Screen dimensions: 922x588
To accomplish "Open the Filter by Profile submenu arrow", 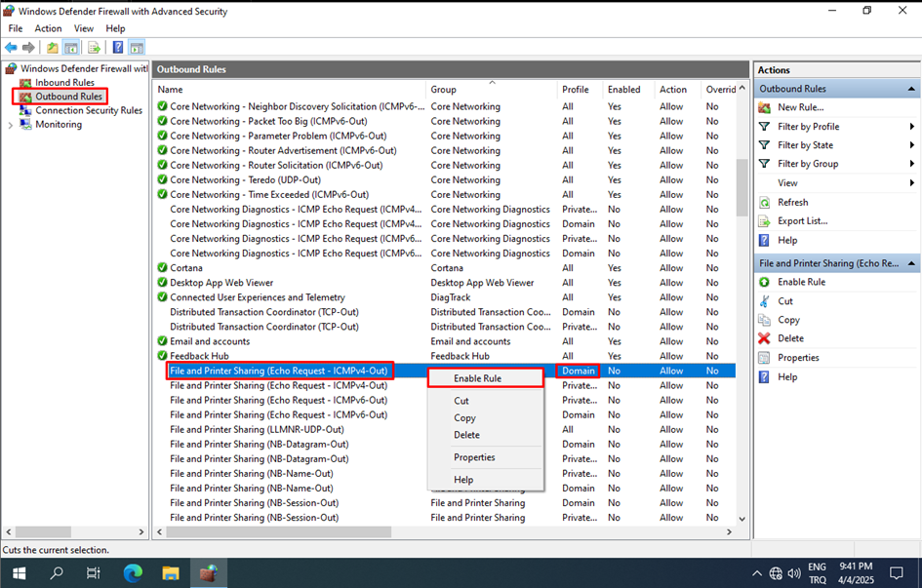I will click(x=911, y=127).
